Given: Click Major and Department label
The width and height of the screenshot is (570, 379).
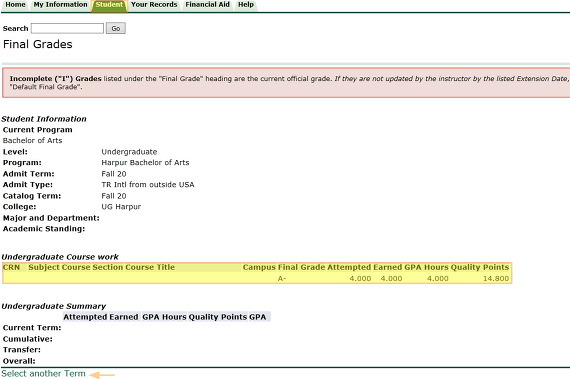Looking at the screenshot, I should [x=51, y=218].
